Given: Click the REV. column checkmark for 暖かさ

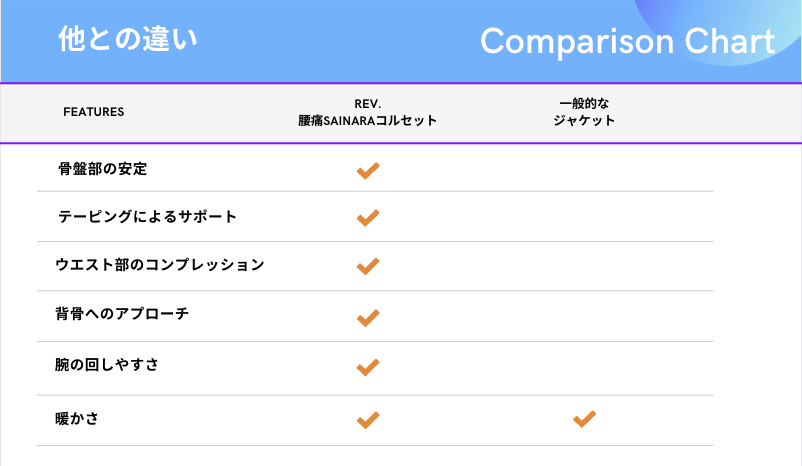Looking at the screenshot, I should click(368, 420).
